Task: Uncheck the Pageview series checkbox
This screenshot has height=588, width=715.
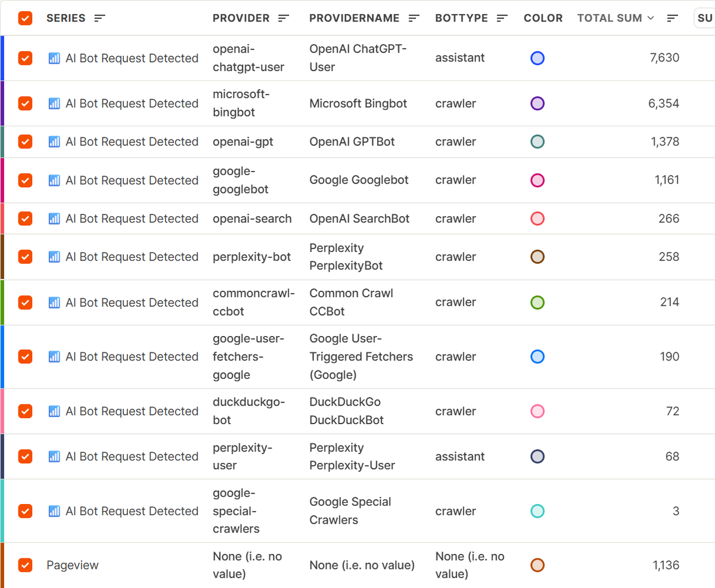Action: [x=25, y=565]
